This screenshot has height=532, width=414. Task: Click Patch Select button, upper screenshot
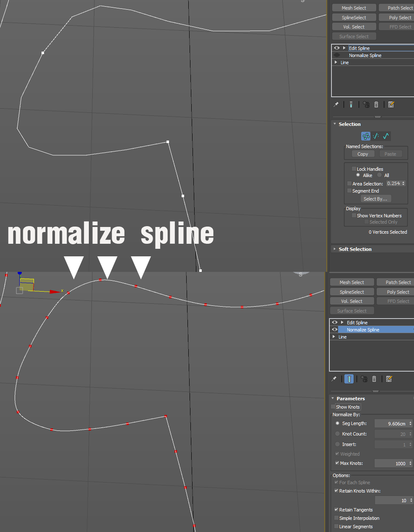396,8
